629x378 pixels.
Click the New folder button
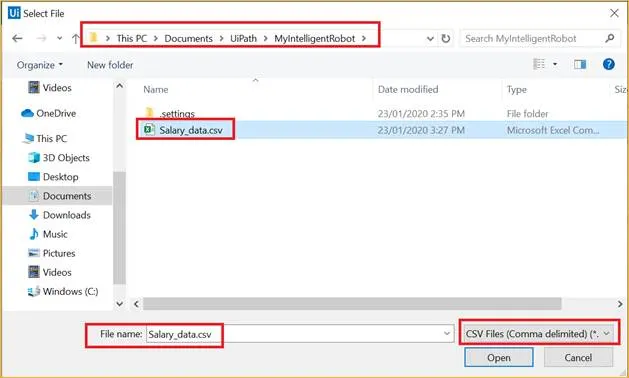pos(110,65)
